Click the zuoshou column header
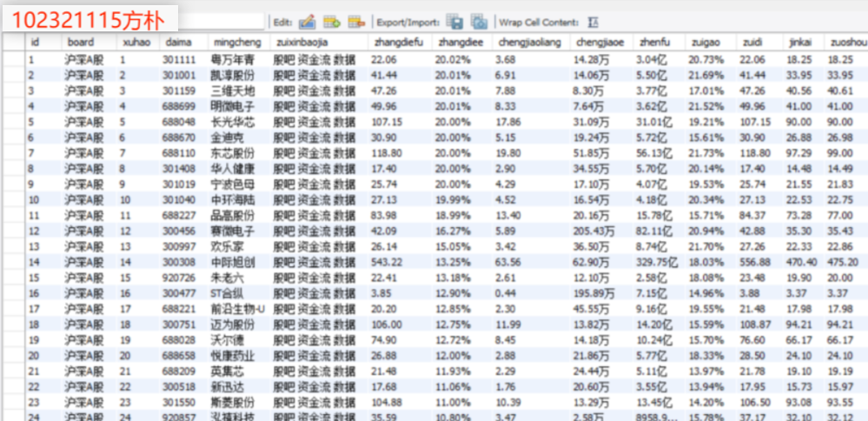This screenshot has height=421, width=868. coord(845,42)
